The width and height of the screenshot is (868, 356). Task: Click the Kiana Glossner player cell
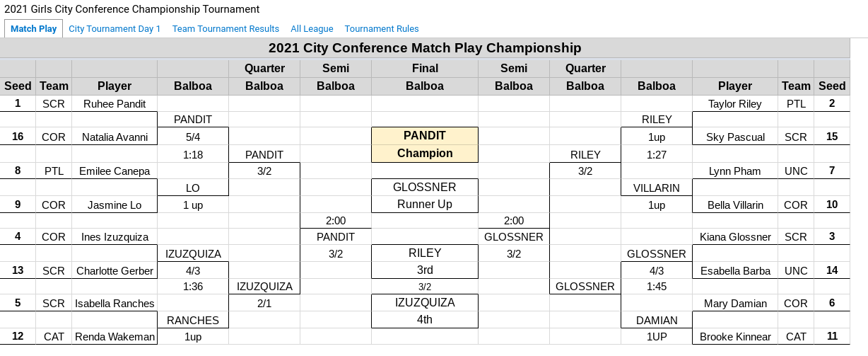[x=735, y=236]
